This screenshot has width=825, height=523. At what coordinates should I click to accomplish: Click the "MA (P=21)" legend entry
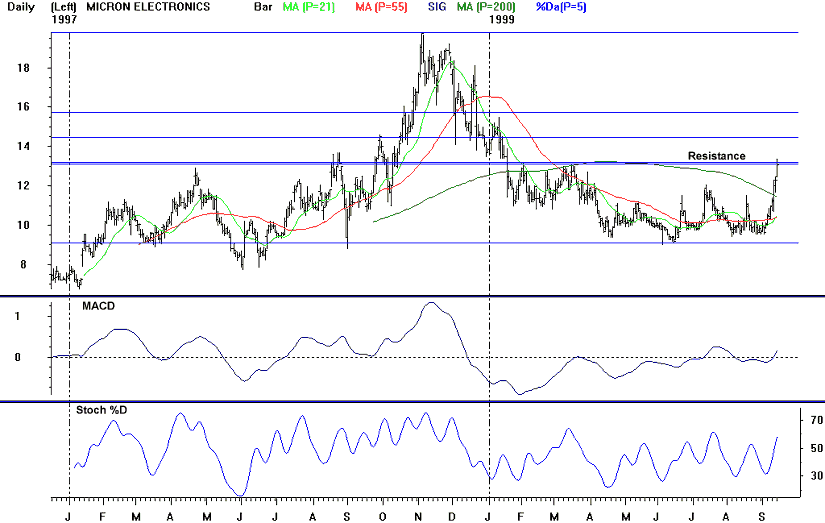(x=309, y=7)
